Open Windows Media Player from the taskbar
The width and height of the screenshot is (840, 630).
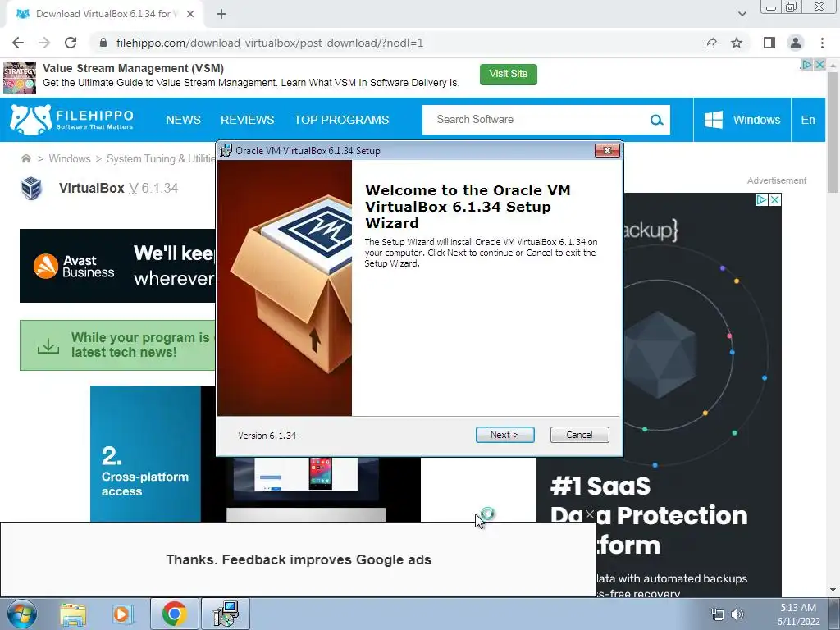pos(123,614)
